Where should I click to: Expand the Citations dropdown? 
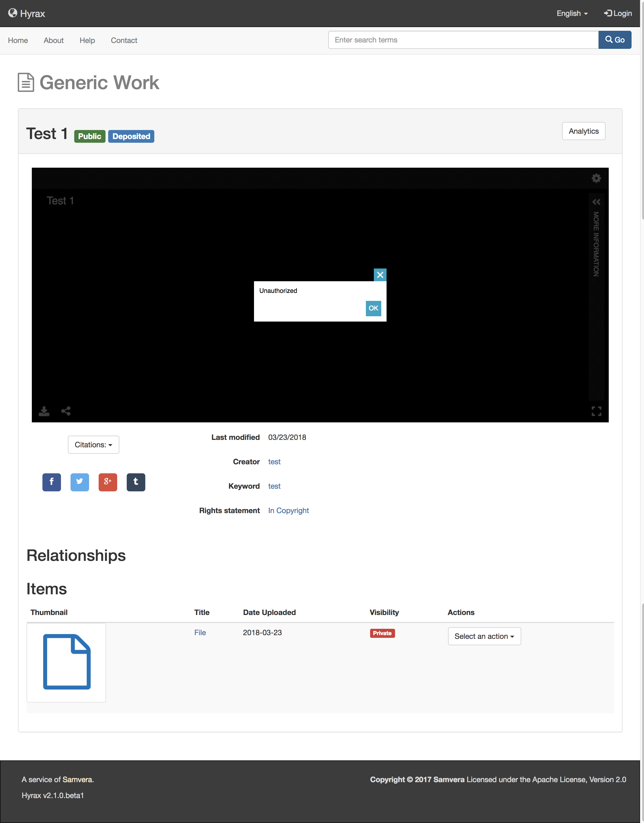pos(94,444)
